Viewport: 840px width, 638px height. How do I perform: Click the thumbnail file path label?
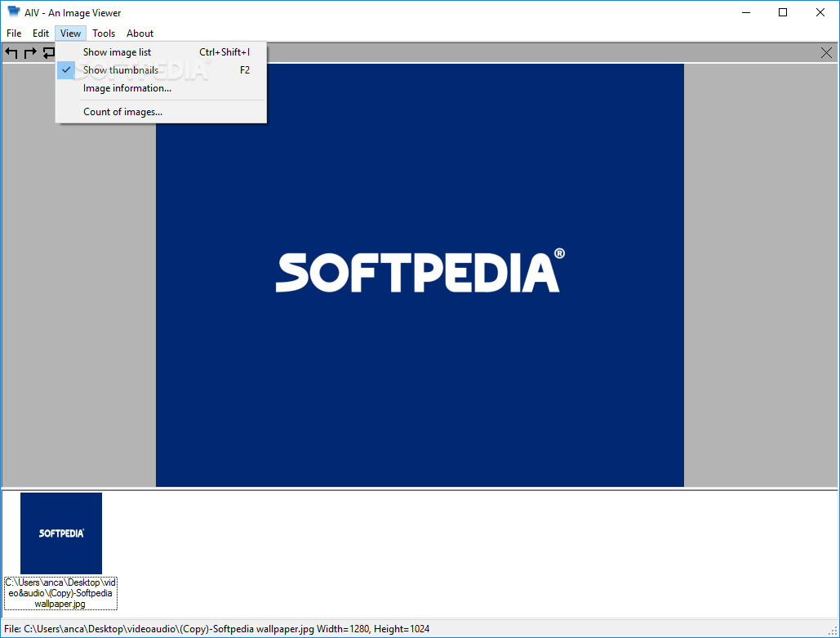click(60, 593)
